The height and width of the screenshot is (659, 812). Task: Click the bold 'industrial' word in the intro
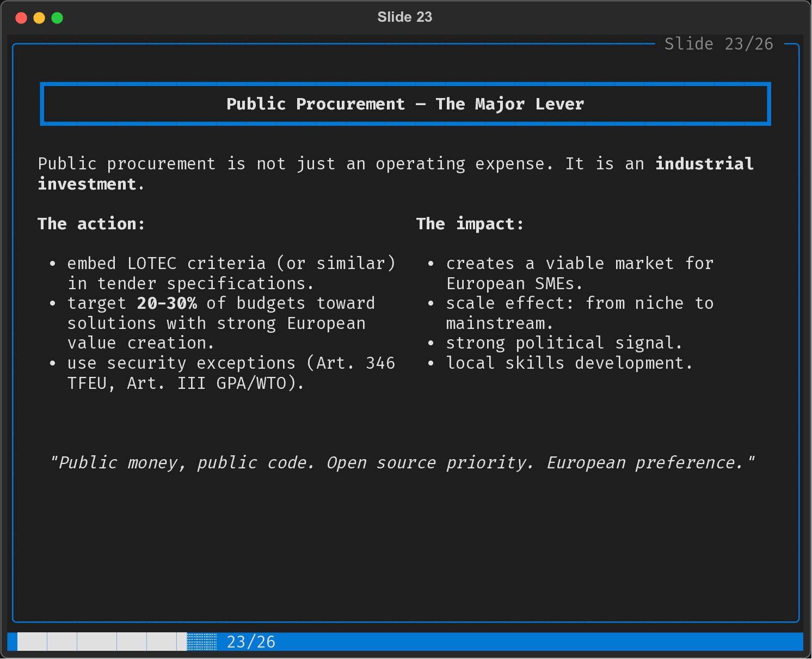point(704,164)
